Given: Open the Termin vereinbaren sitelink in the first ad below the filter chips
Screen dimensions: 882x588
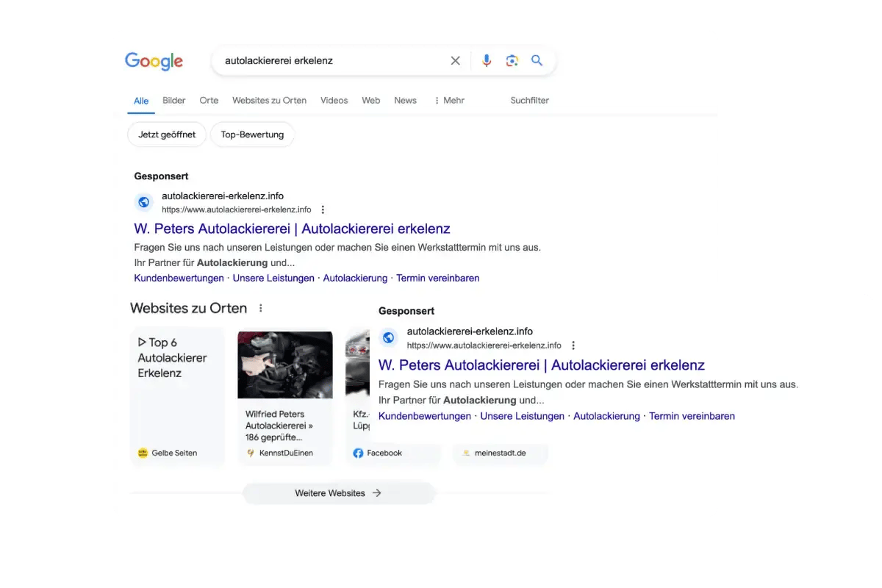Looking at the screenshot, I should 438,279.
